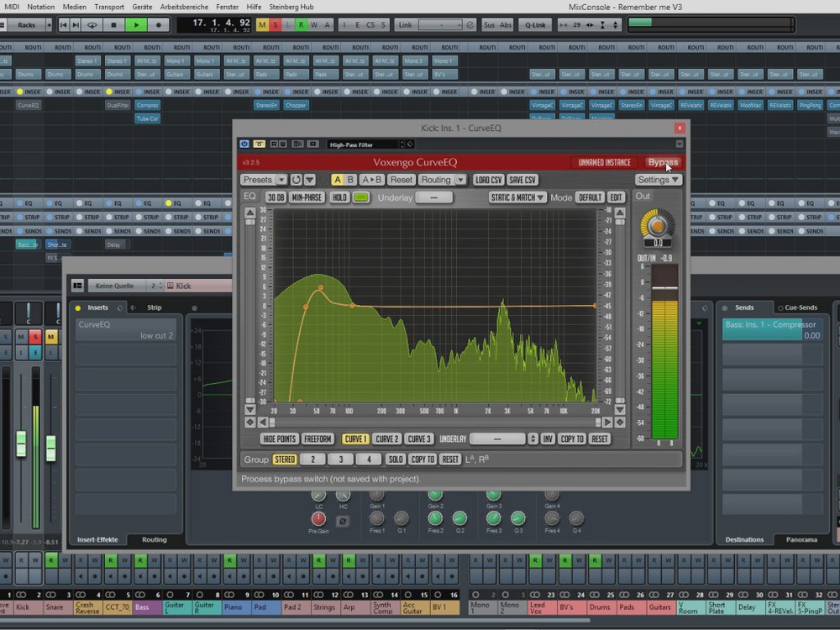Toggle global Mute M button in toolbar
Image resolution: width=840 pixels, height=630 pixels.
click(x=262, y=24)
